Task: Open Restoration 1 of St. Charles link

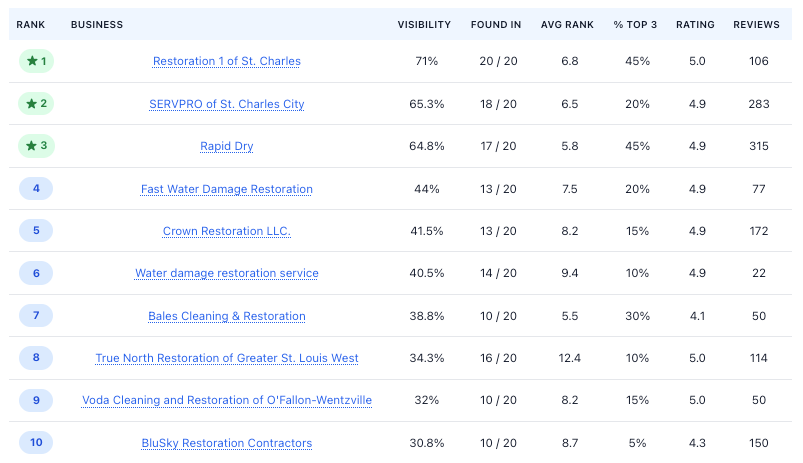Action: [x=227, y=61]
